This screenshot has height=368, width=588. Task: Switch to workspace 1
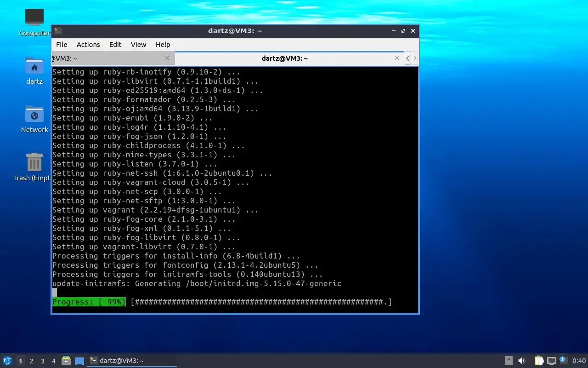(x=20, y=361)
